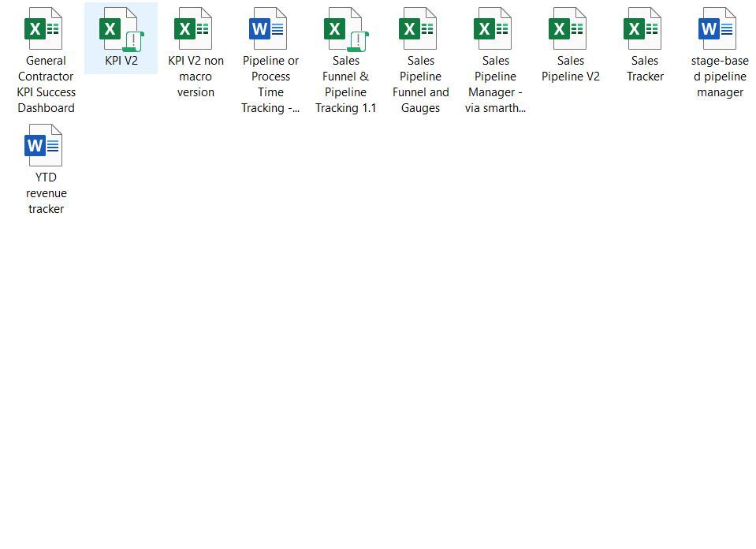Click the 'Pipeline or Process Time Tracking' name text
This screenshot has width=756, height=549.
[270, 84]
